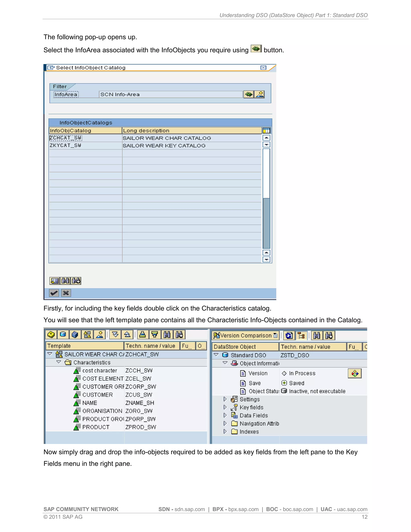This screenshot has width=411, height=532.
Task: Collapse the Characteristics folder
Action: pos(59,362)
